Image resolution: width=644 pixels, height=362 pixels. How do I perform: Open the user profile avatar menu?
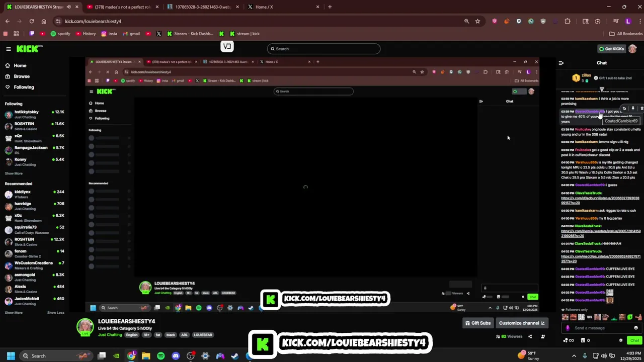tap(632, 49)
